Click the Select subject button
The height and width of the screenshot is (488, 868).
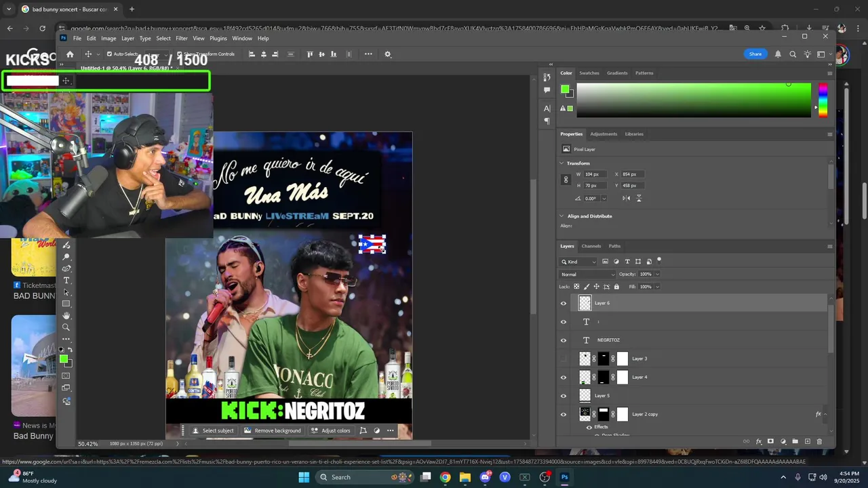(x=213, y=430)
